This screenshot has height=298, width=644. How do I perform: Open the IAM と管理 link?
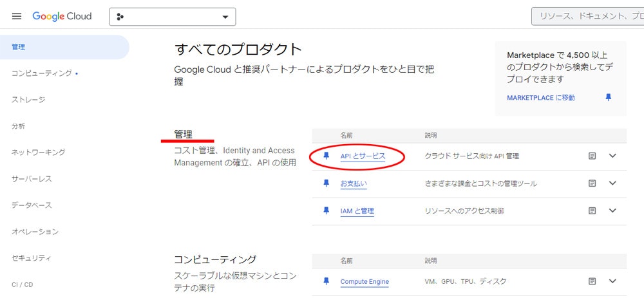(357, 211)
